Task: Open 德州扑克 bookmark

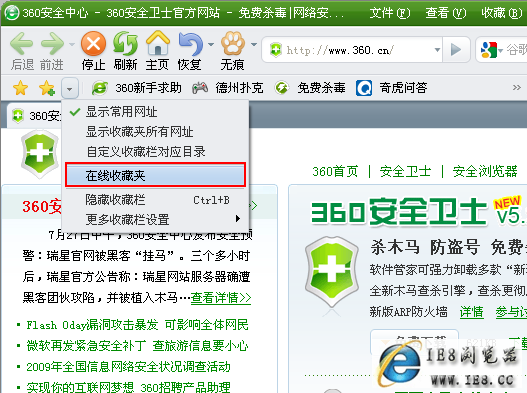Action: tap(228, 88)
